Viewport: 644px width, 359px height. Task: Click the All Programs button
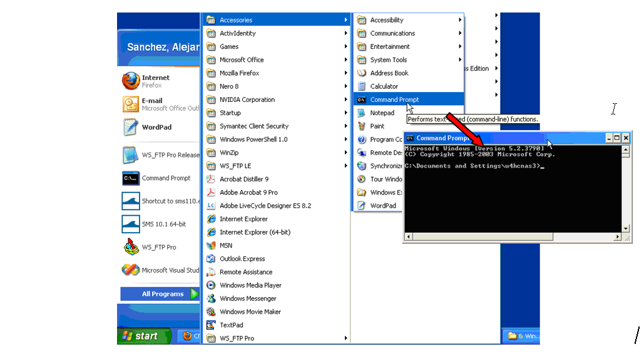pos(160,294)
